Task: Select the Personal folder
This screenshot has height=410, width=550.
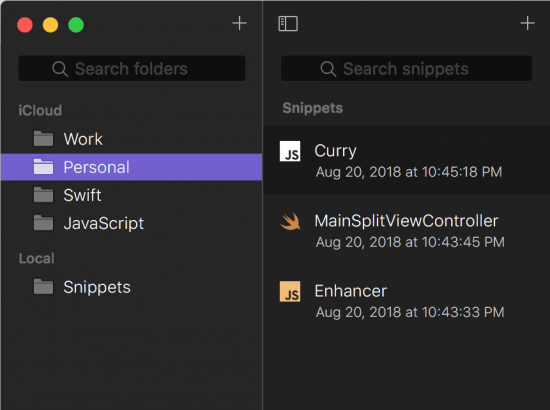Action: coord(132,167)
